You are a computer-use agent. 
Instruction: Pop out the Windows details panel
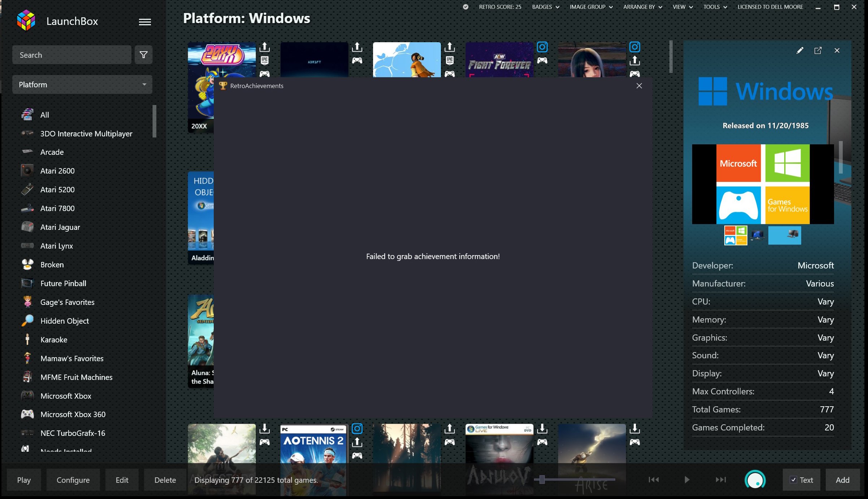[818, 51]
